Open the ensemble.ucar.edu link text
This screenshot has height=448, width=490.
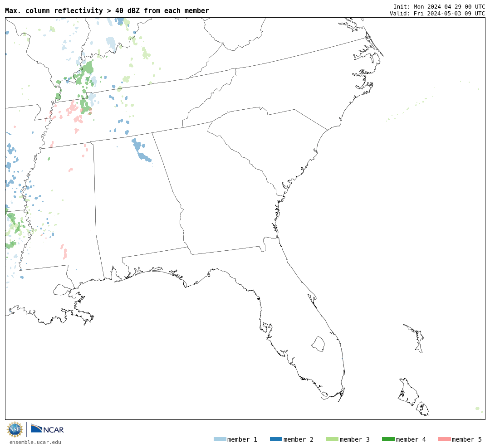coord(35,442)
